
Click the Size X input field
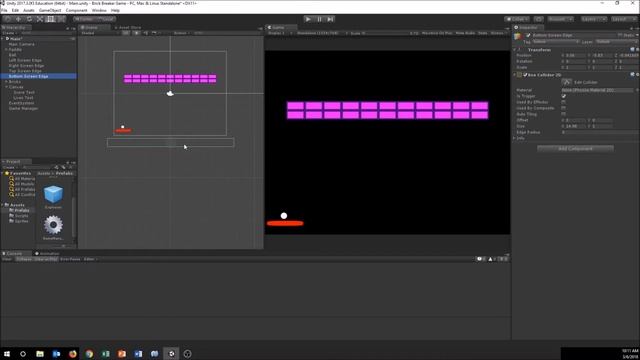(x=575, y=126)
